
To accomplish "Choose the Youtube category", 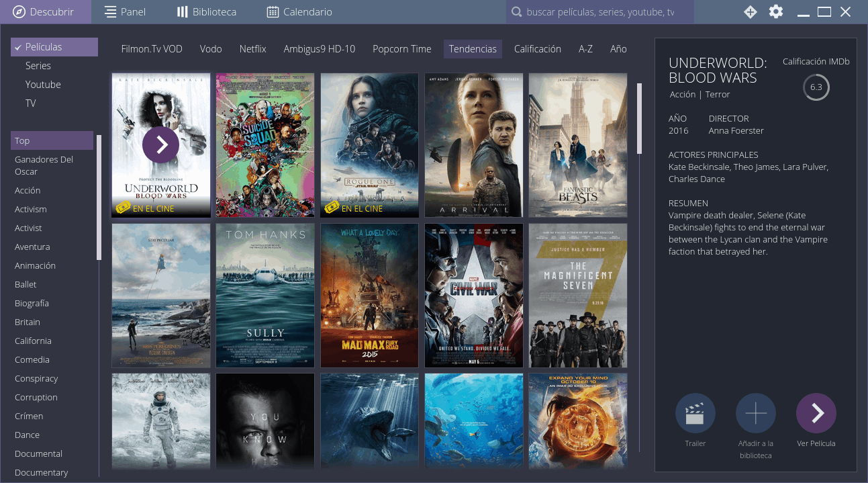I will 43,85.
